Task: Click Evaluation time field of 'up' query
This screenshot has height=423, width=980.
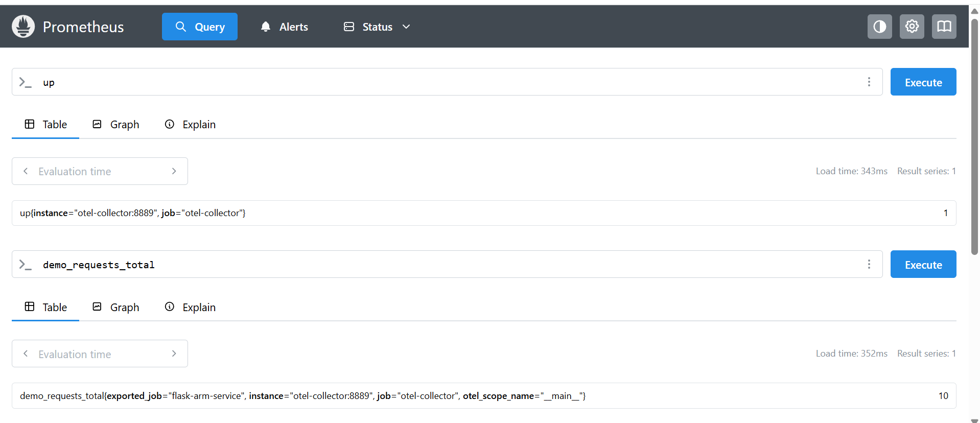Action: [100, 171]
